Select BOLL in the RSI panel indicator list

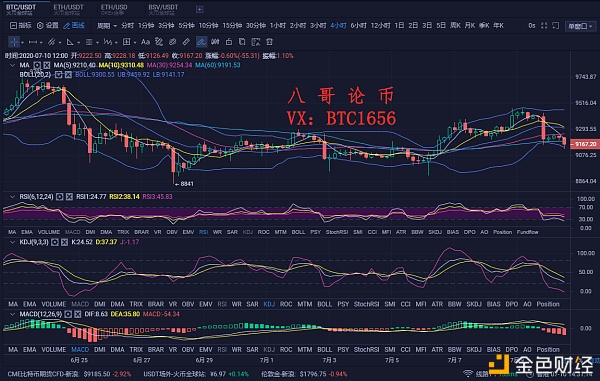298,232
